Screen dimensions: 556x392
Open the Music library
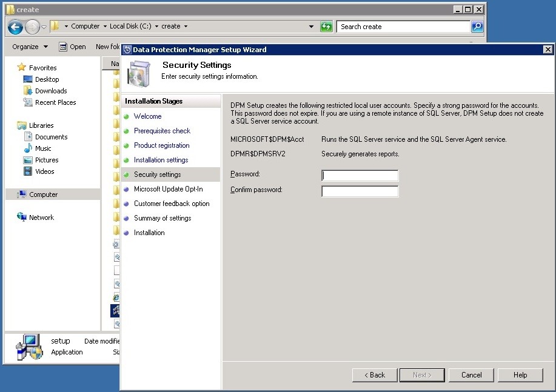coord(43,148)
